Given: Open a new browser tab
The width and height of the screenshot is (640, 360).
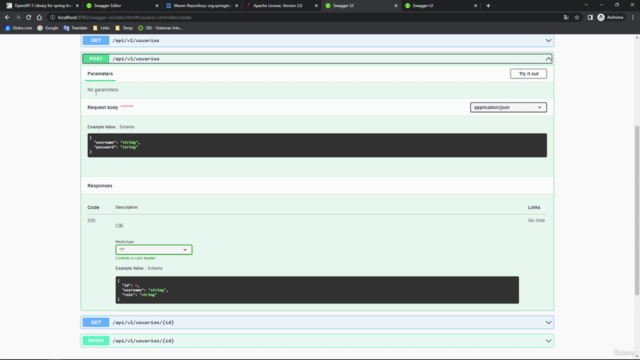Looking at the screenshot, I should tap(488, 6).
